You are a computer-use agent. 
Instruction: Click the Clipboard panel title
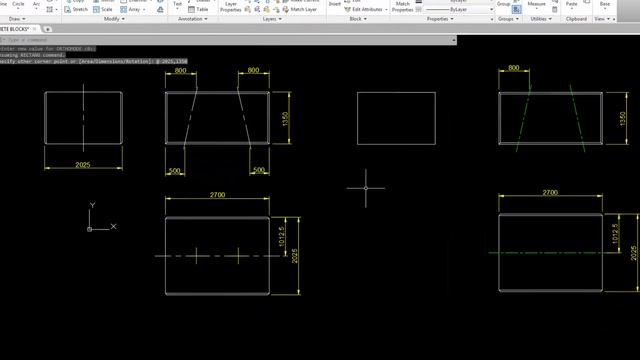point(576,19)
